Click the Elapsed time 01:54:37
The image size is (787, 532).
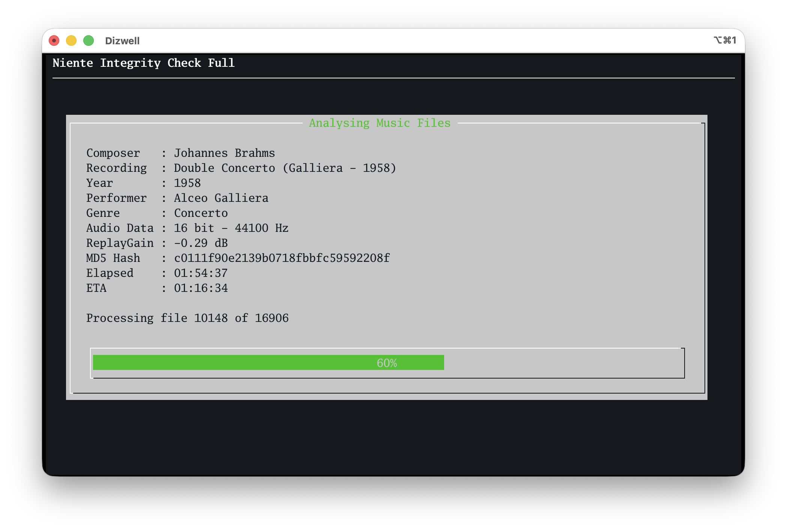point(201,273)
